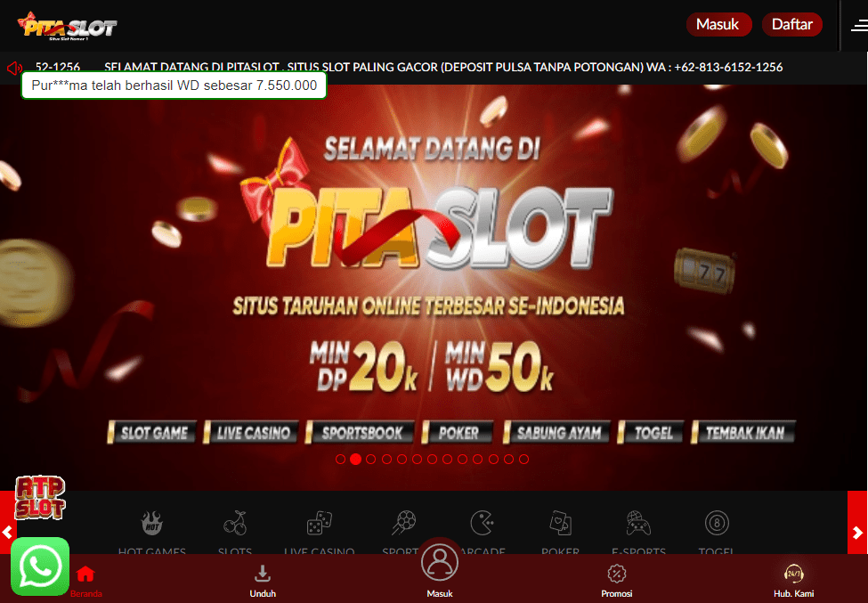Open the Hub. Kami support tab
Viewport: 868px width, 603px height.
tap(793, 581)
